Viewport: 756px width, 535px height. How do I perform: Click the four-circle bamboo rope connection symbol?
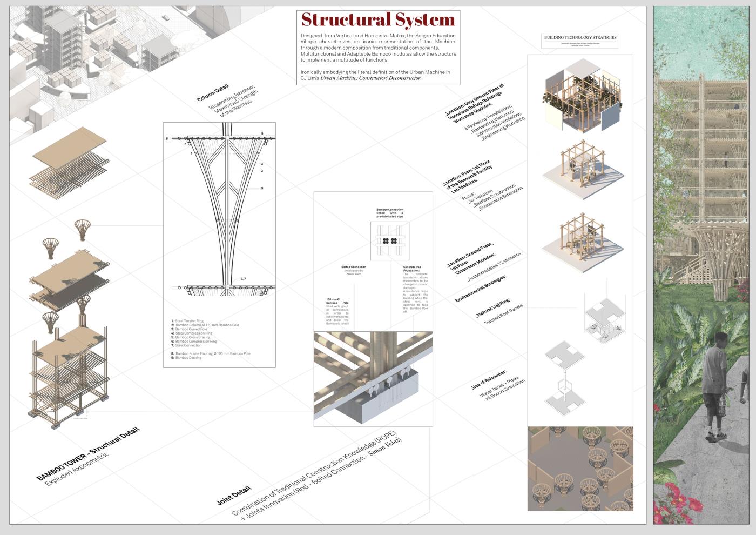pyautogui.click(x=390, y=240)
